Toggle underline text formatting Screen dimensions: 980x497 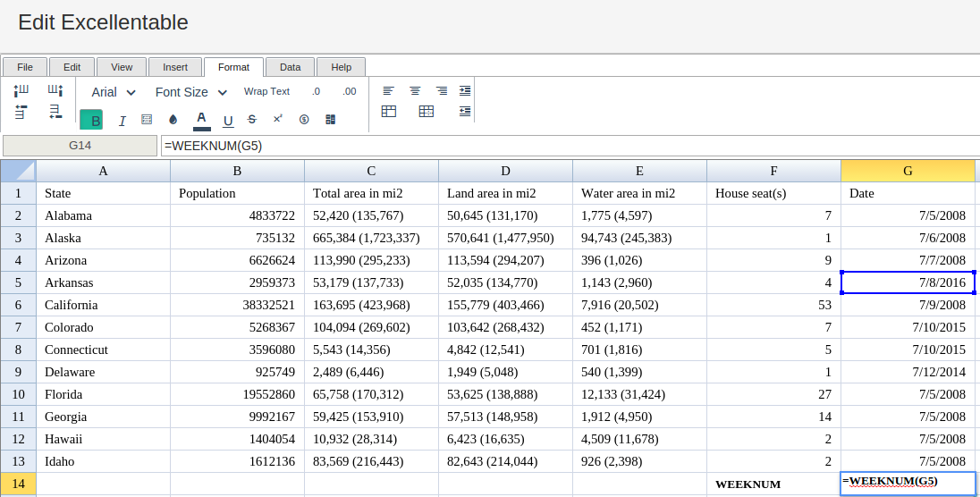pyautogui.click(x=228, y=120)
